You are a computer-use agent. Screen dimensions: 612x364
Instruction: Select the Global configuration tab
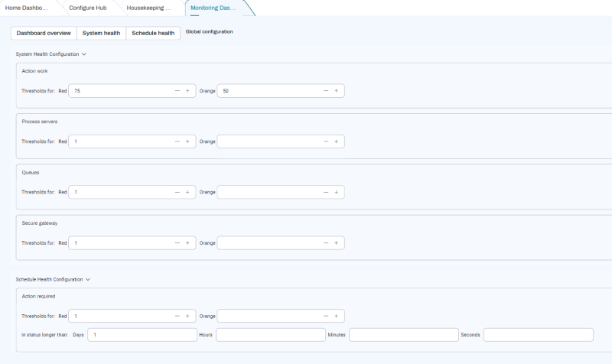click(210, 32)
